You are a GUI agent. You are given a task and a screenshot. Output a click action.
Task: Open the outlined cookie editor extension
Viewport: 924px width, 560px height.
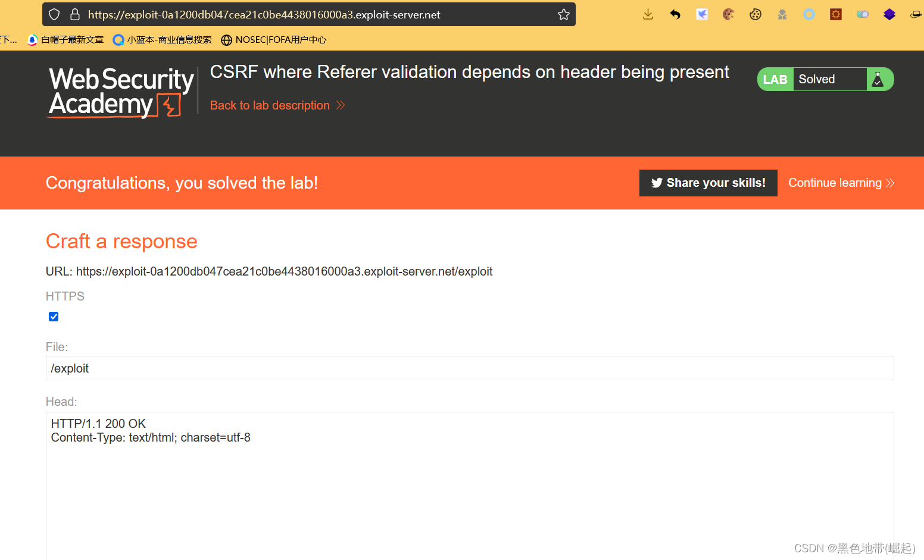756,14
